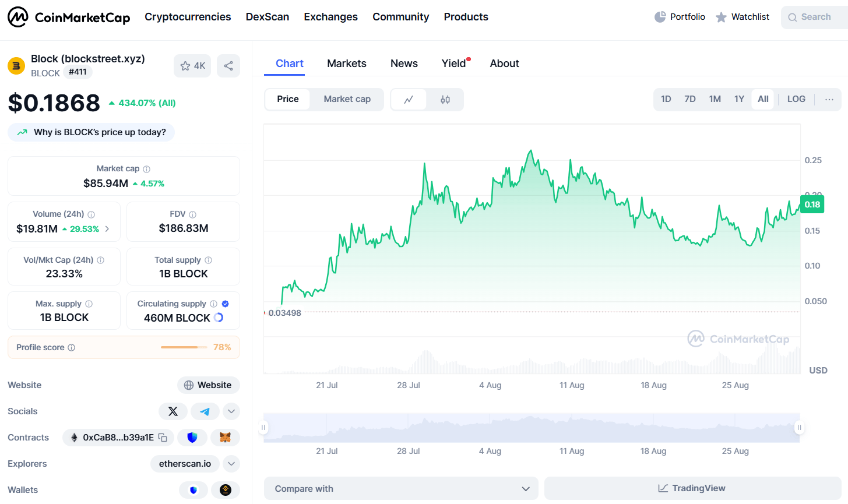The width and height of the screenshot is (848, 504).
Task: Click left handle of range slider
Action: tap(263, 428)
